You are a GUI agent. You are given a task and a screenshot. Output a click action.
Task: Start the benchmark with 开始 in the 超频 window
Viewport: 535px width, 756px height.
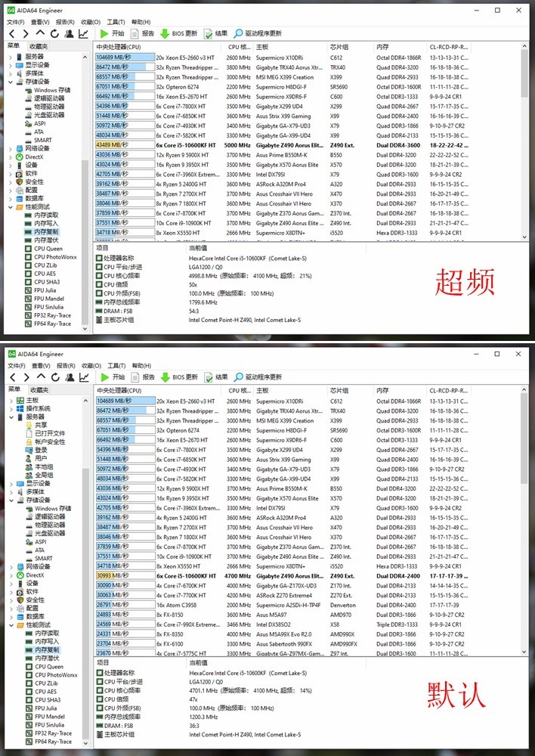(x=113, y=33)
